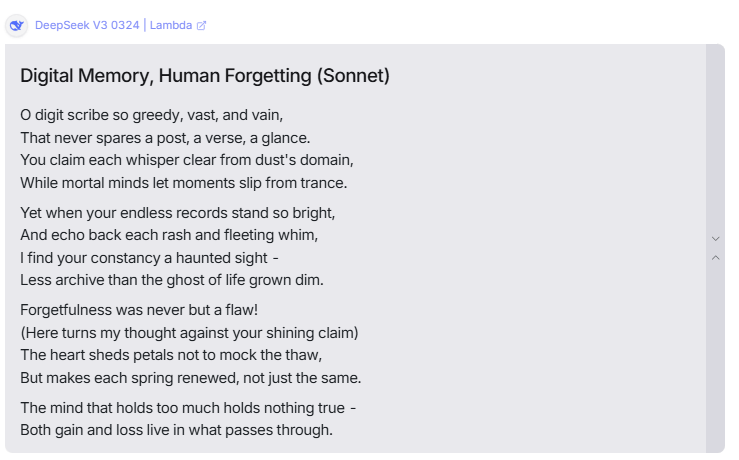Open the Lambda provider link
This screenshot has height=460, width=739.
[x=171, y=25]
